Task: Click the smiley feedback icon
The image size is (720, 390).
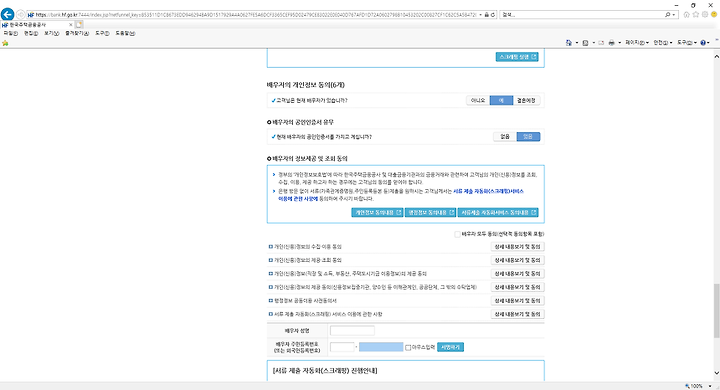Action: pos(714,15)
